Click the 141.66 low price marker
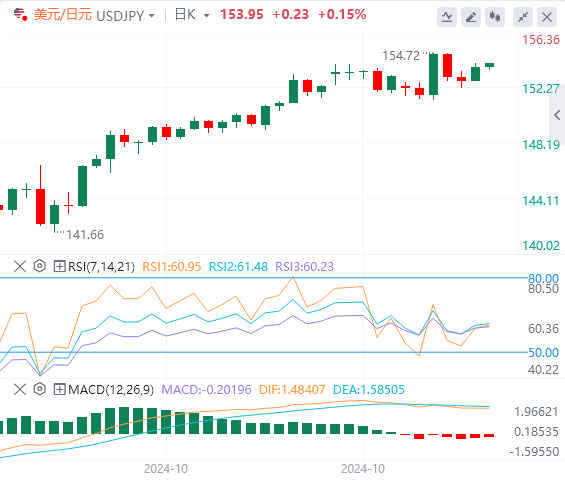 point(85,235)
